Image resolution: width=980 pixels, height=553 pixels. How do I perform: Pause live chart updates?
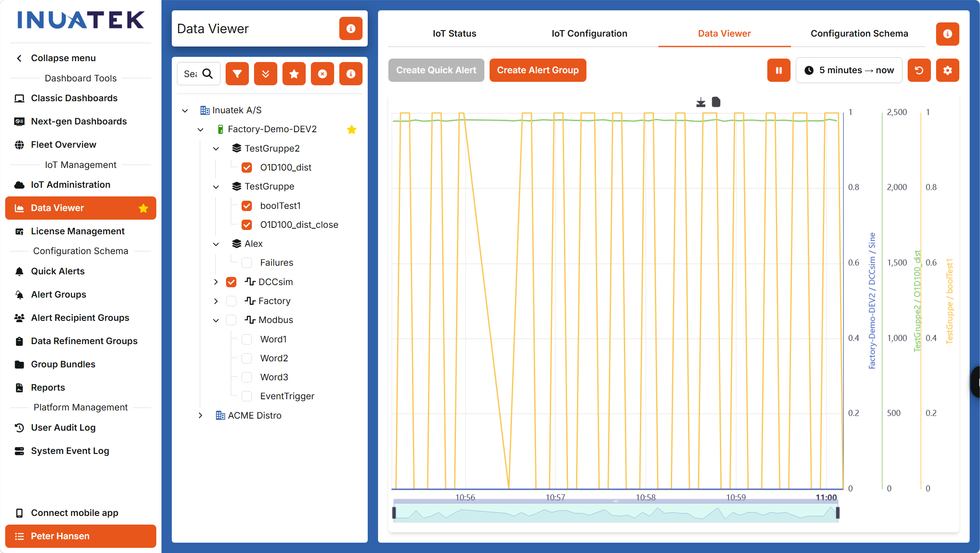pyautogui.click(x=778, y=70)
